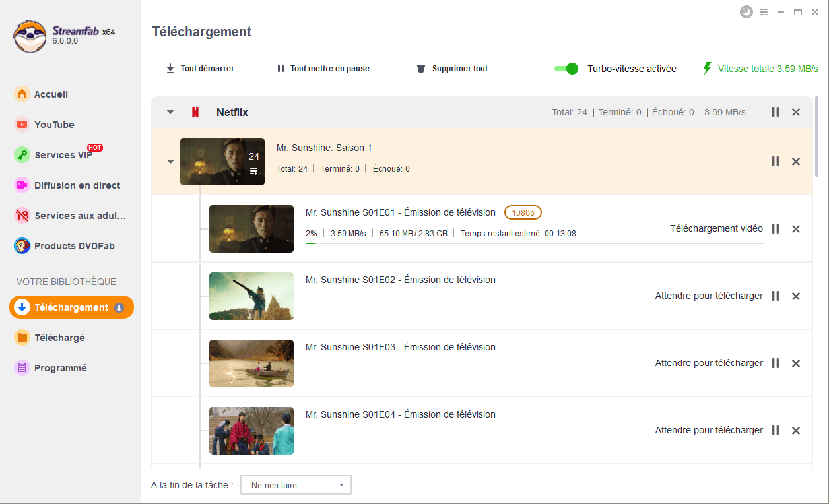
Task: Cancel the S01E01 download
Action: (796, 229)
